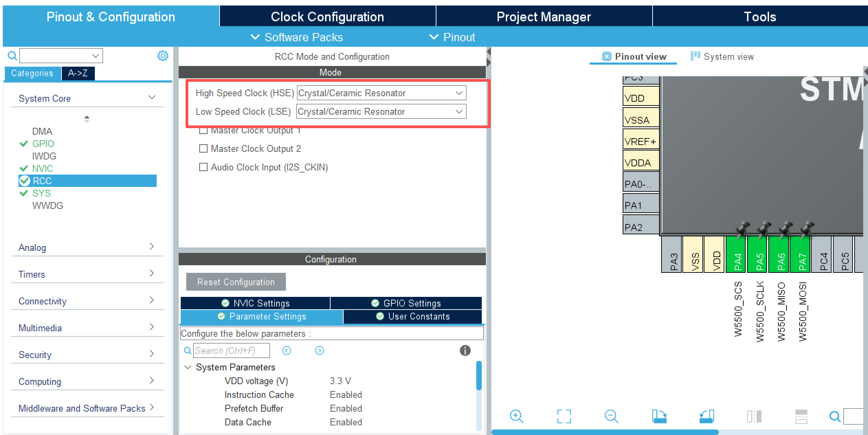Go to previous search result arrow
This screenshot has height=435, width=868.
click(x=286, y=350)
